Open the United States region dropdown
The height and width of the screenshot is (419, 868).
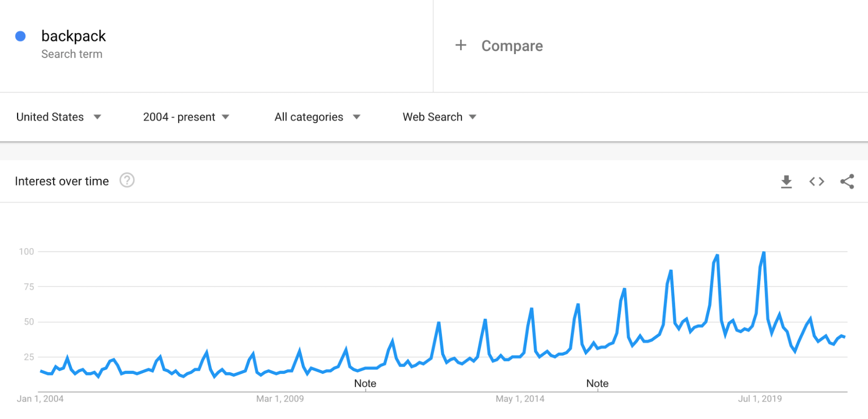coord(59,117)
